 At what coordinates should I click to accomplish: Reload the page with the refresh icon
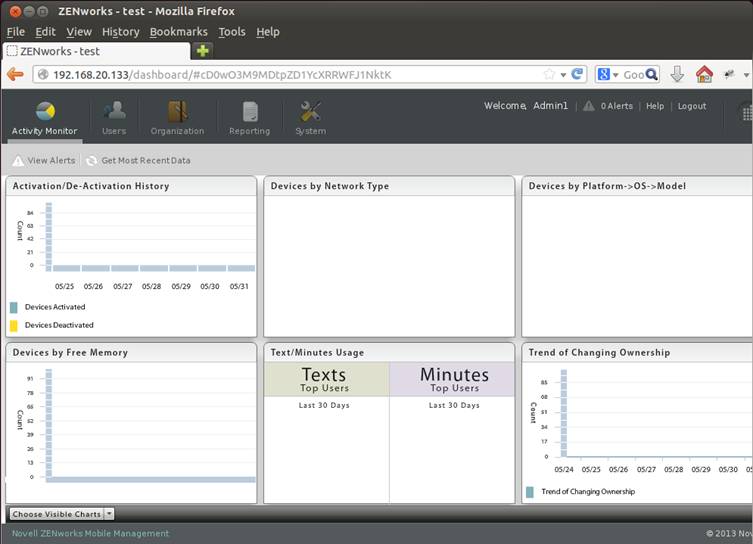click(x=577, y=74)
